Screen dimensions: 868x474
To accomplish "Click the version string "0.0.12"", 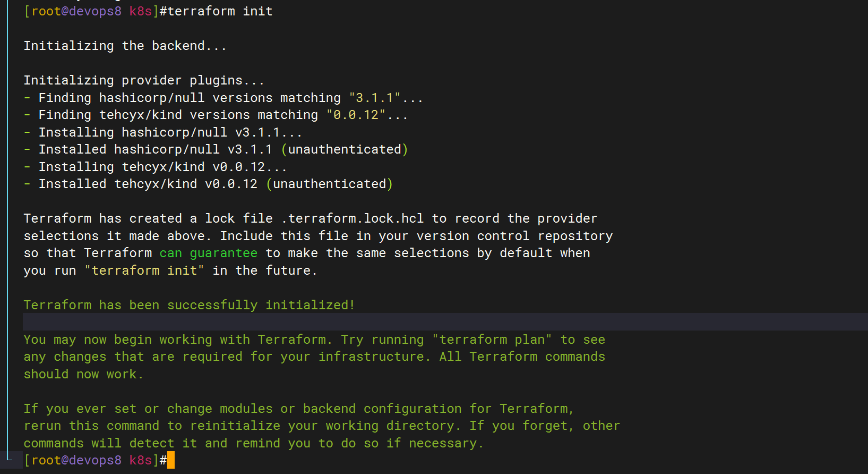I will click(x=356, y=115).
